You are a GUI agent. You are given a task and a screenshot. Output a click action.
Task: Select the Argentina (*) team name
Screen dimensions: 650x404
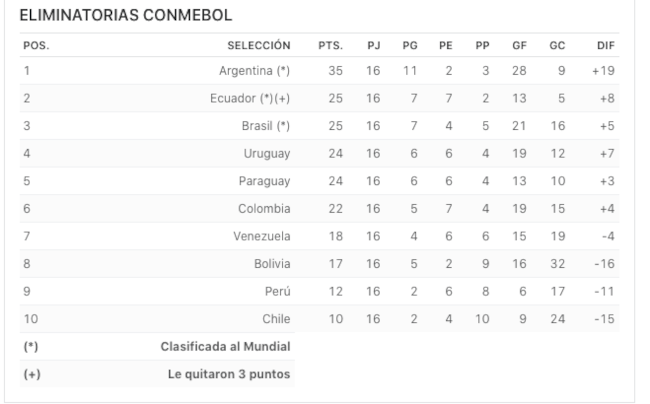point(255,71)
